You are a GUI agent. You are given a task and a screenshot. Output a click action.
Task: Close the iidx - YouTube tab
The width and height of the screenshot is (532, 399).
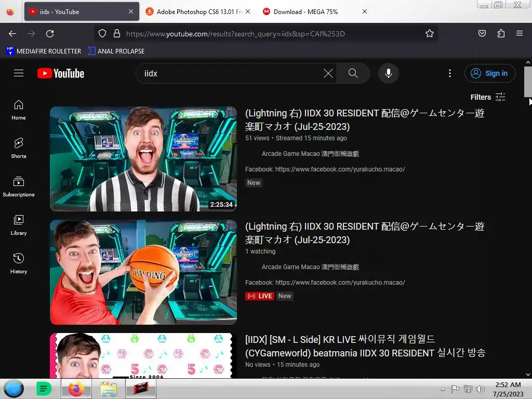click(x=131, y=11)
